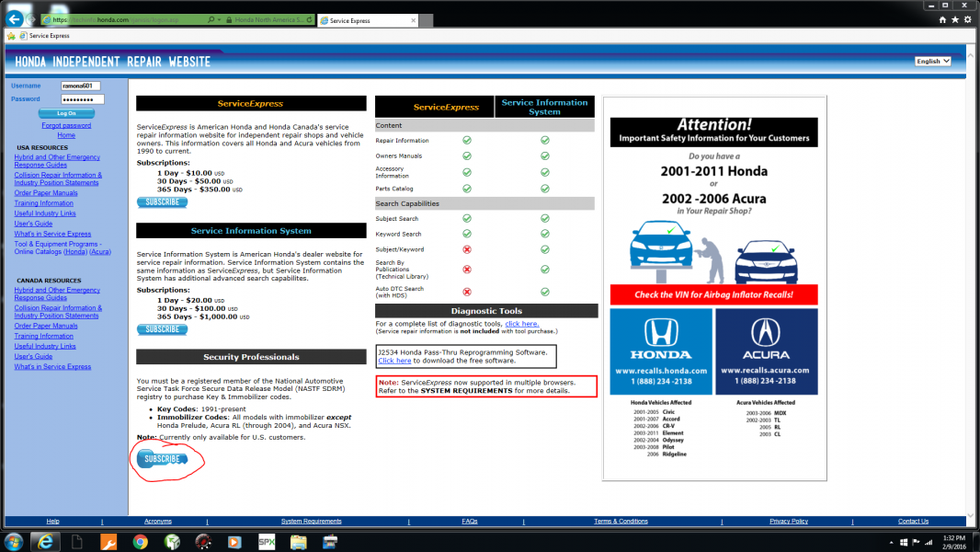
Task: Open the browser Tools gear icon
Action: (967, 20)
